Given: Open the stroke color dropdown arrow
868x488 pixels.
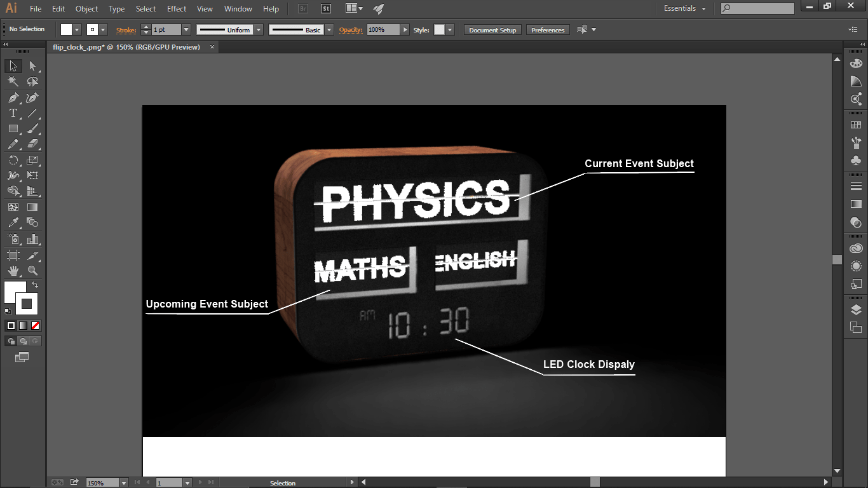Looking at the screenshot, I should (x=103, y=30).
